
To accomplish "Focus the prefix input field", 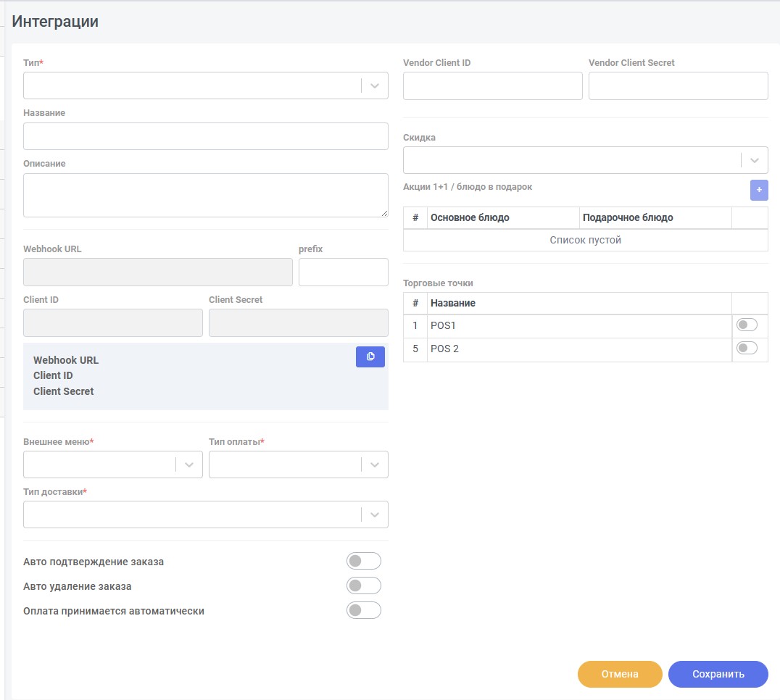I will click(343, 272).
